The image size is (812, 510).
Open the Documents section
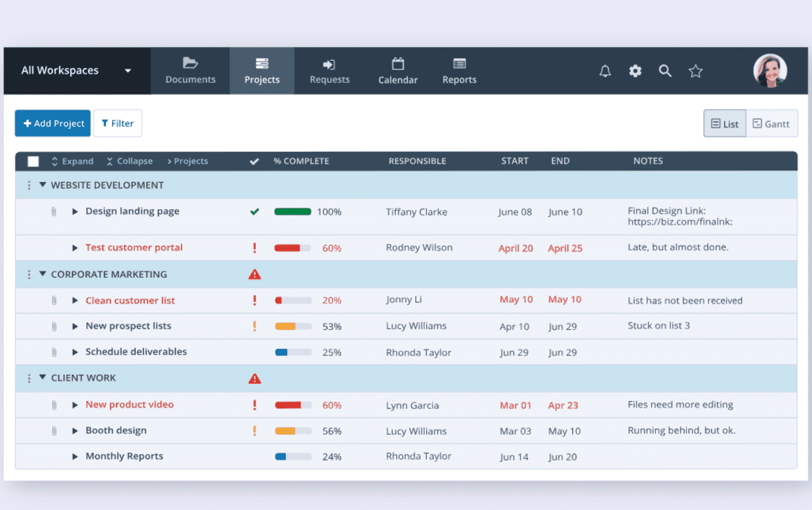190,71
